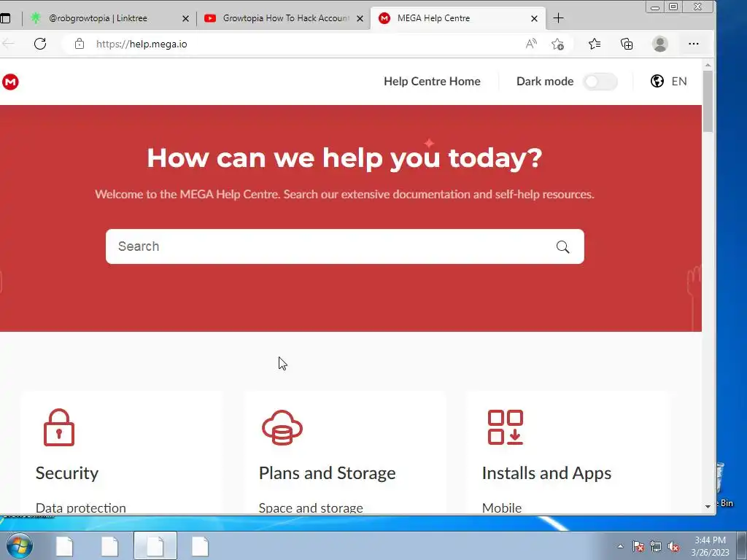Show hidden tray icons arrow

(x=620, y=546)
